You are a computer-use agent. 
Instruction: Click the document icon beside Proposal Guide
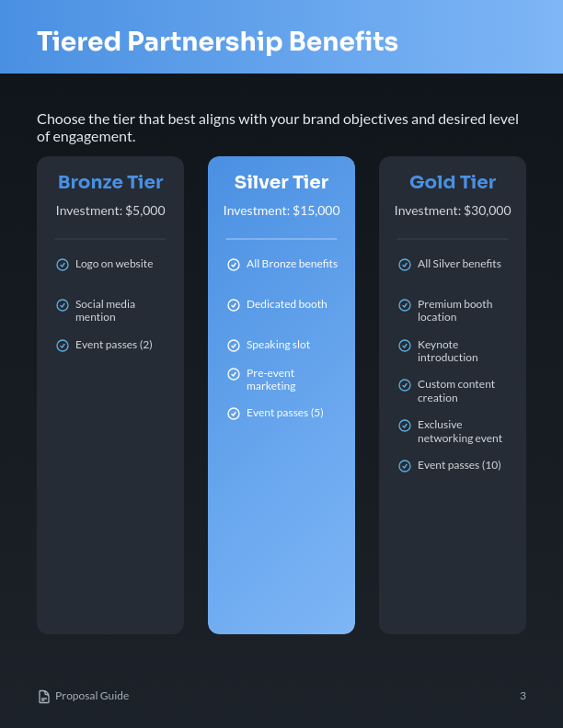click(x=44, y=697)
